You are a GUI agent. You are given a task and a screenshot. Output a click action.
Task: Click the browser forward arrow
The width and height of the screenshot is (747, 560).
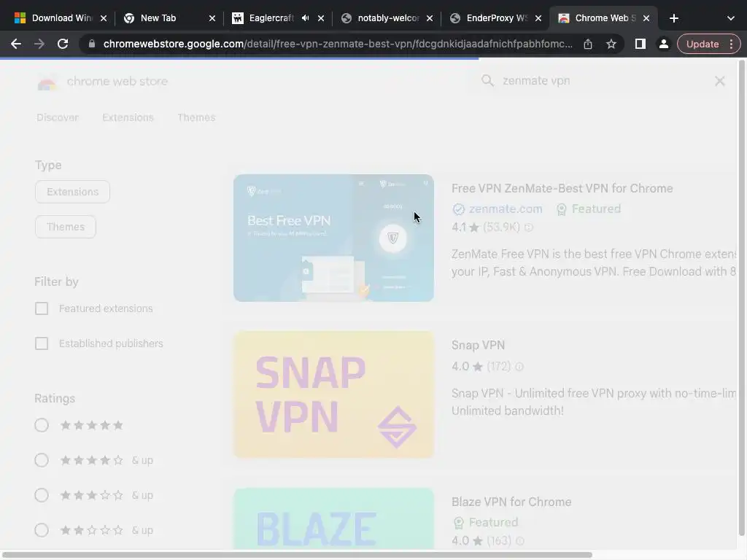pos(39,44)
